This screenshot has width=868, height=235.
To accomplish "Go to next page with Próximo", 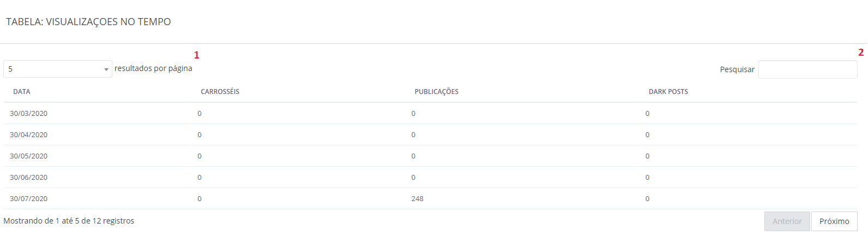I will 834,221.
